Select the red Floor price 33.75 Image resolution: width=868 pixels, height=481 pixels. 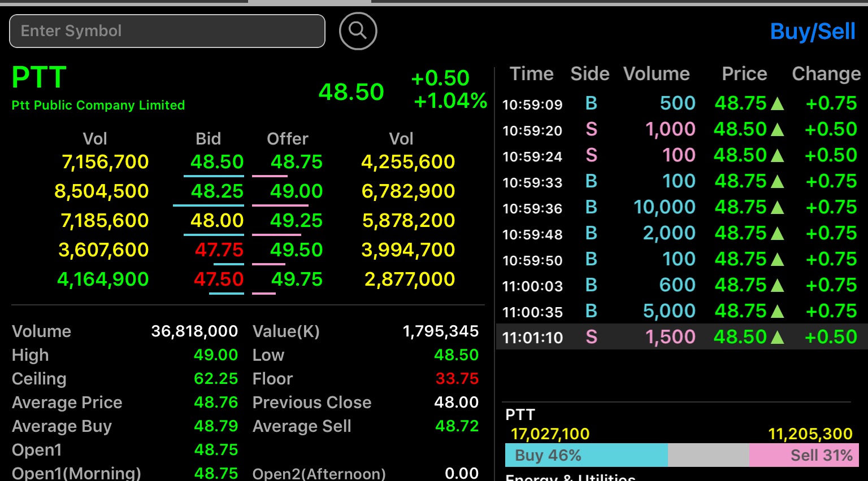pos(457,379)
